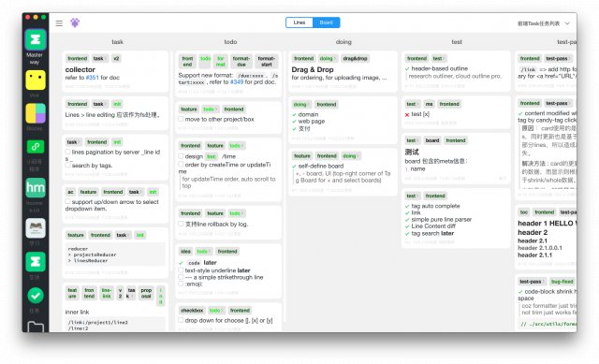
Task: Select the todo column header
Action: tap(230, 41)
